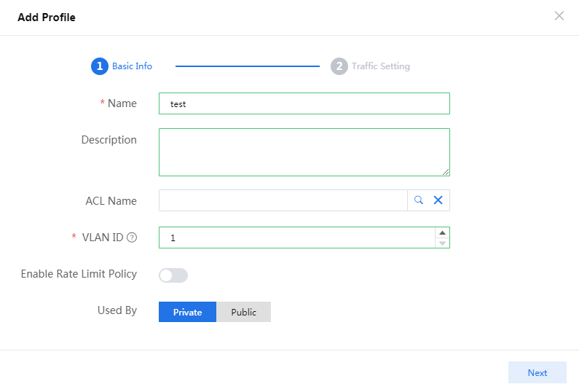The width and height of the screenshot is (579, 392).
Task: Click the Description box resize handle
Action: click(446, 172)
